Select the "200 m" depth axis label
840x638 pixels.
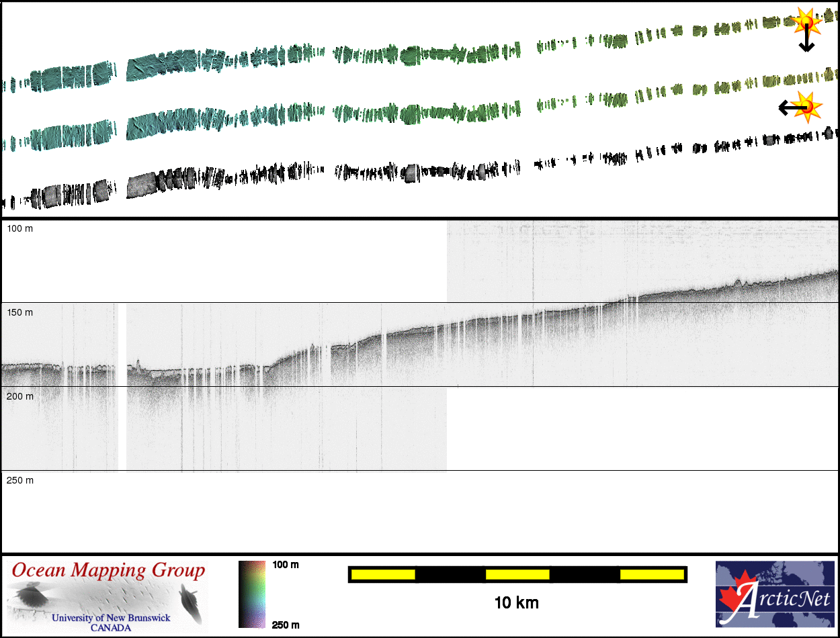tap(19, 396)
